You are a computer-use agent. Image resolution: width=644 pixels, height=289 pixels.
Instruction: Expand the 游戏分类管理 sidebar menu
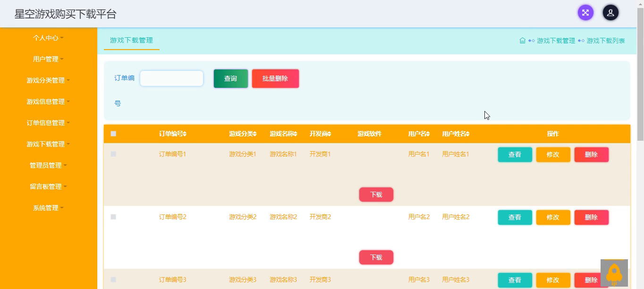coord(49,80)
